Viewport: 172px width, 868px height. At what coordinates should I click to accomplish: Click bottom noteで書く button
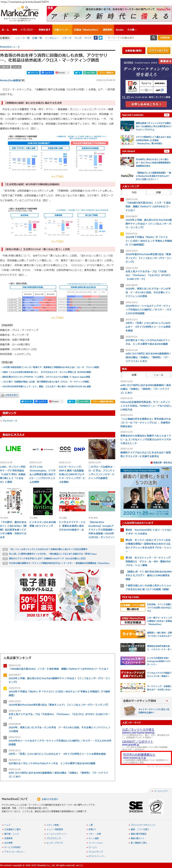click(x=83, y=401)
